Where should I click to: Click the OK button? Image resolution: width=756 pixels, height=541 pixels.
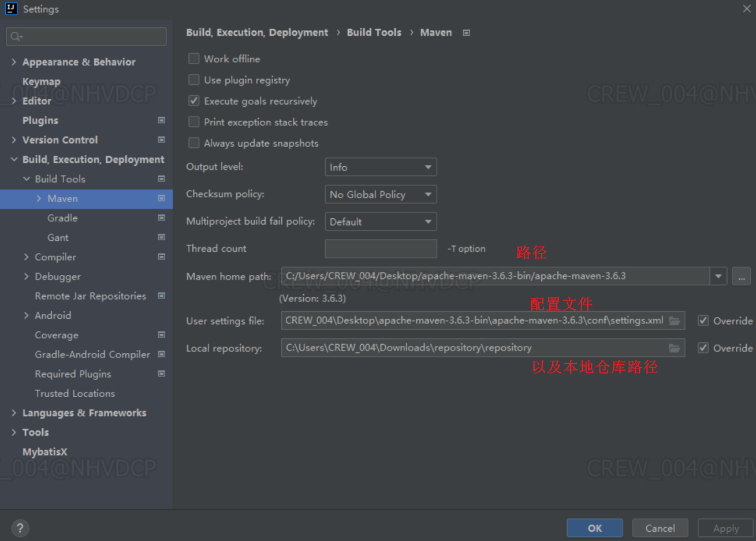point(595,528)
